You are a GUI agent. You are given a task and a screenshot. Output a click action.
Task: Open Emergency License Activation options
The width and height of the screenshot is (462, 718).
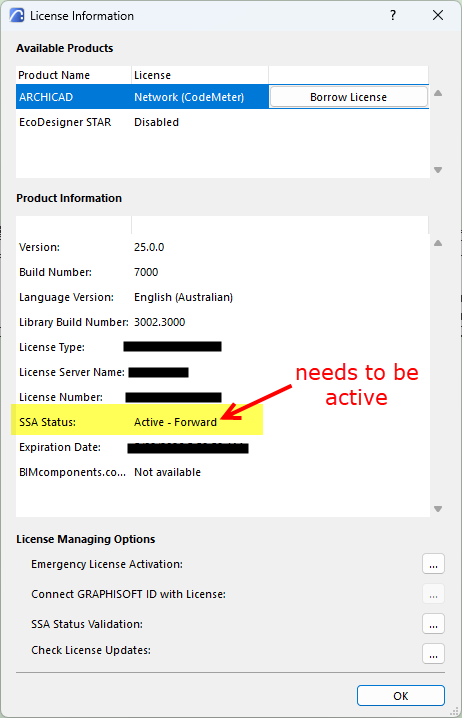[x=433, y=564]
